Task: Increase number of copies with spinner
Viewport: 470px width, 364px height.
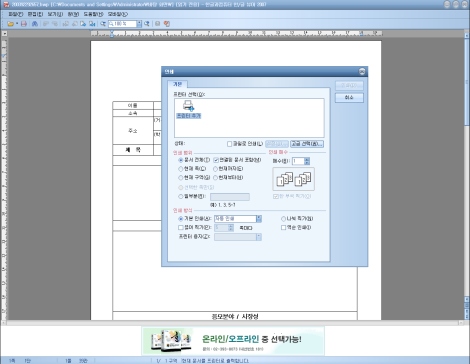Action: [307, 159]
